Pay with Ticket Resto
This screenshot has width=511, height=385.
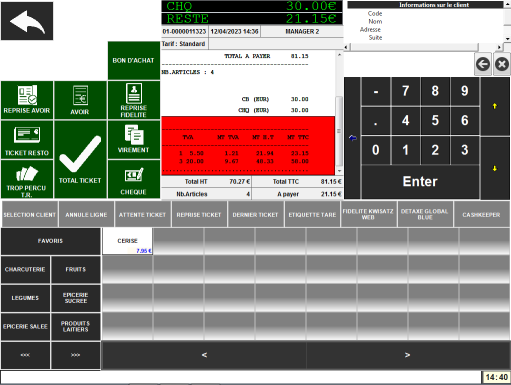click(x=27, y=140)
